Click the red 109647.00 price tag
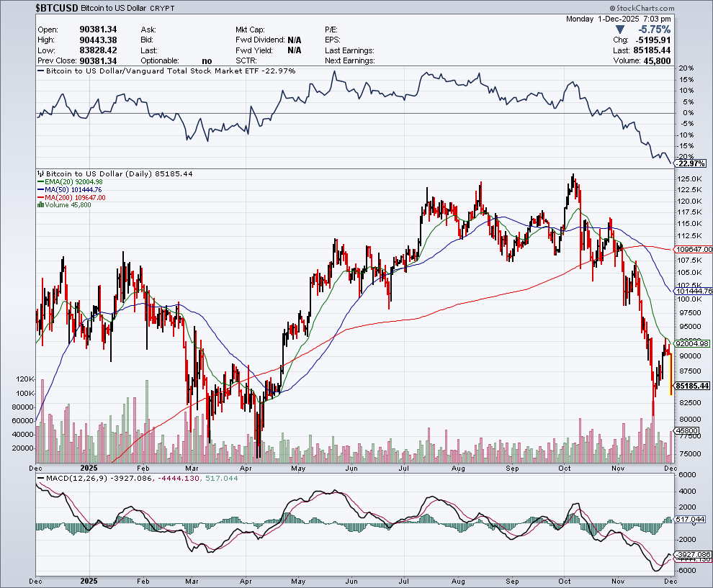This screenshot has height=588, width=713. click(694, 249)
